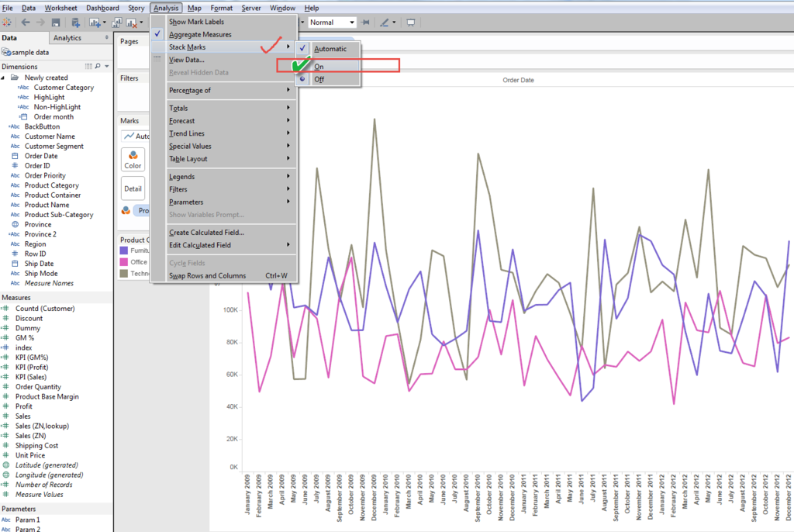Open the Worksheet menu
794x532 pixels.
coord(60,8)
